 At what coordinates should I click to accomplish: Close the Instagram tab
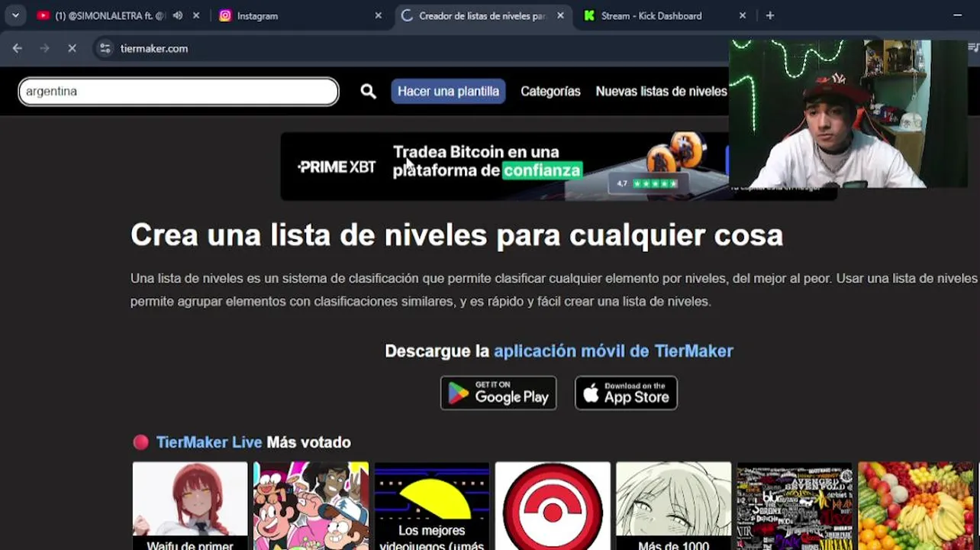pyautogui.click(x=378, y=15)
